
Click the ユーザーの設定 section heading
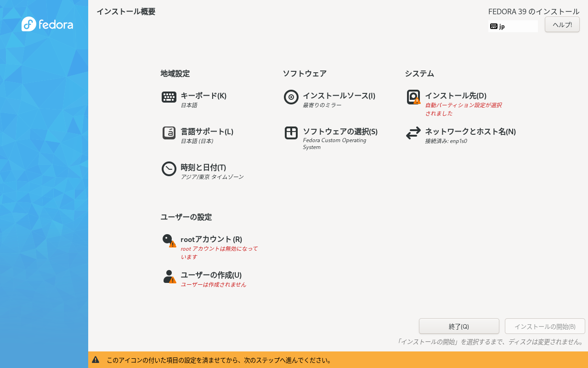(x=186, y=217)
